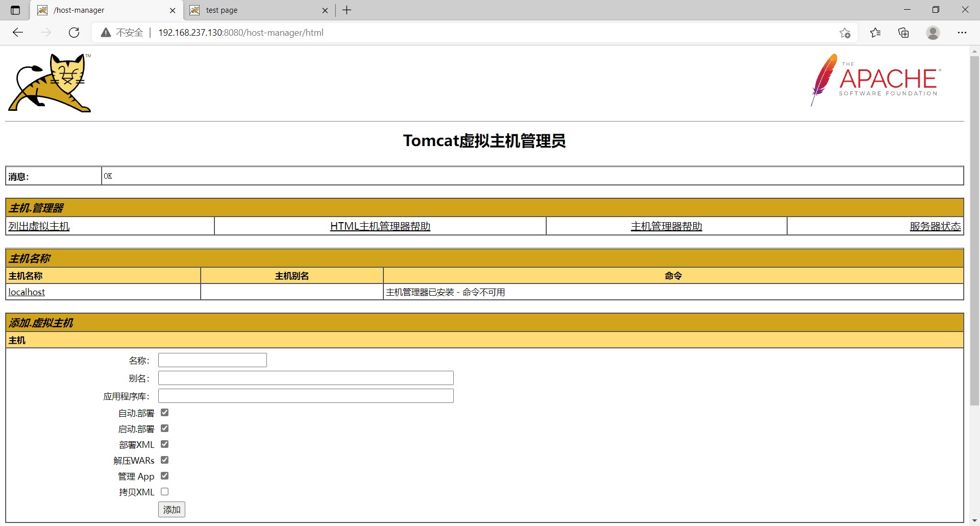
Task: Click the OK message text
Action: 108,176
